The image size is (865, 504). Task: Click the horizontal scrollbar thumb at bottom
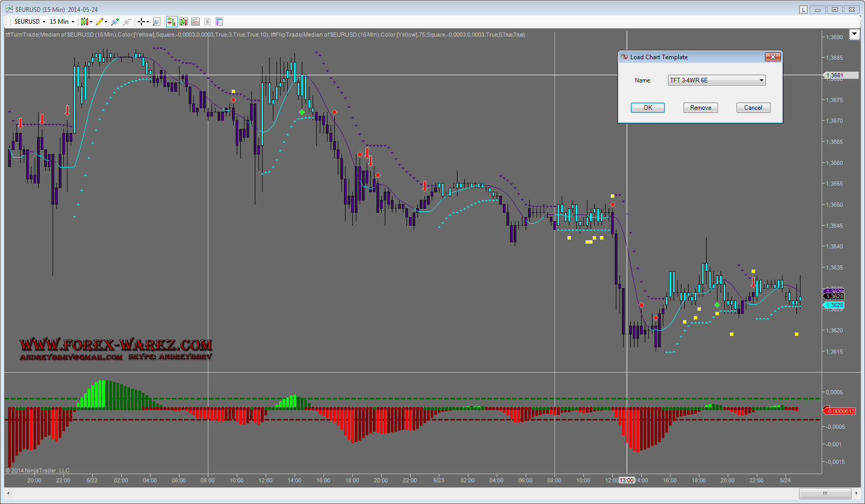[825, 493]
